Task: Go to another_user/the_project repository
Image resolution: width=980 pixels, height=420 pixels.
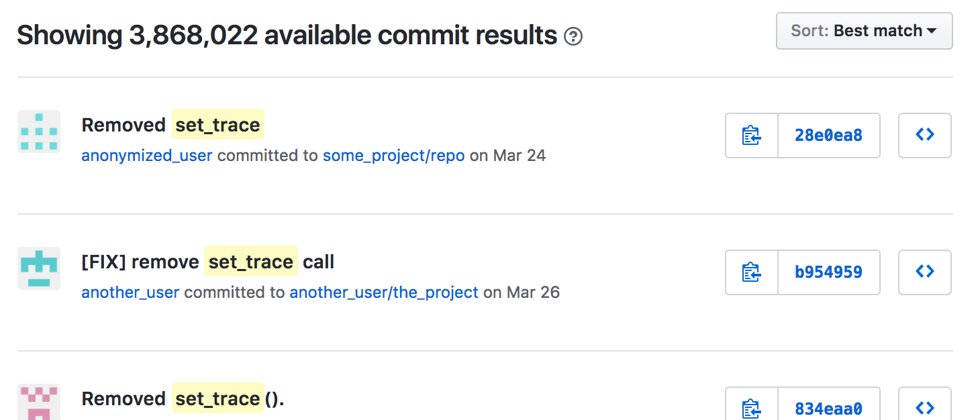Action: pyautogui.click(x=383, y=293)
